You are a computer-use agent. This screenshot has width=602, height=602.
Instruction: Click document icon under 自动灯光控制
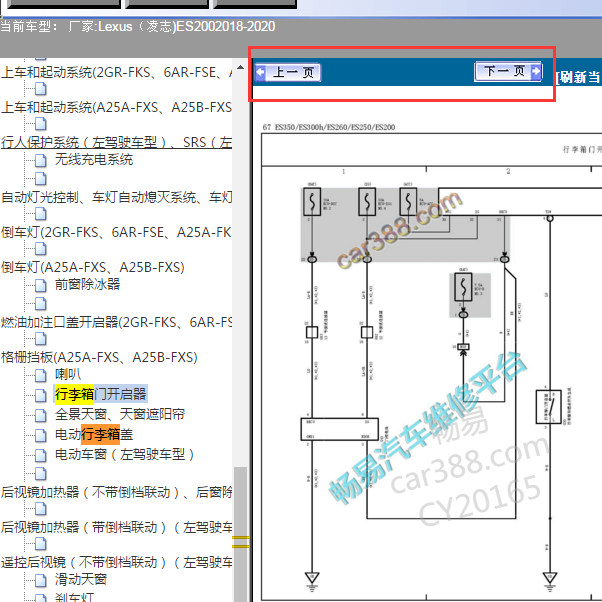(x=41, y=214)
